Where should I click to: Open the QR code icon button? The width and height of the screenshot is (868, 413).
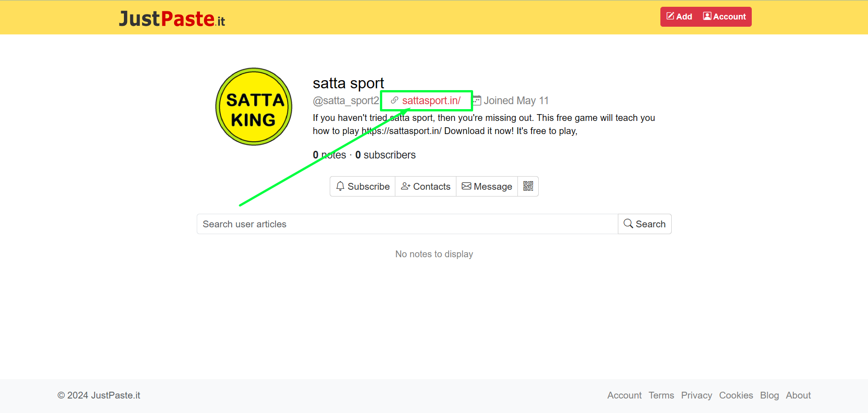click(528, 186)
